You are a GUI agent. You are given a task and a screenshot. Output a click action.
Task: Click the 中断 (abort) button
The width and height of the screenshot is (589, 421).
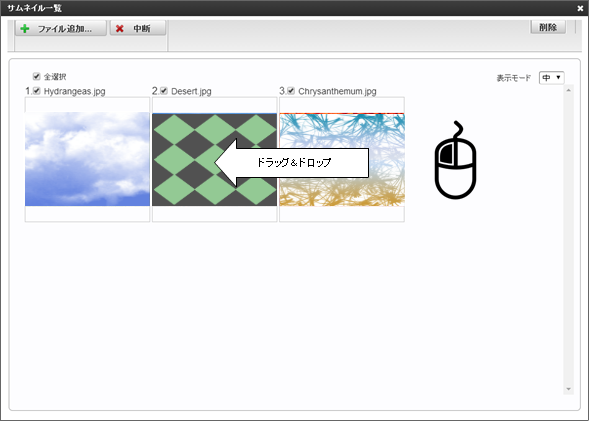pyautogui.click(x=137, y=28)
